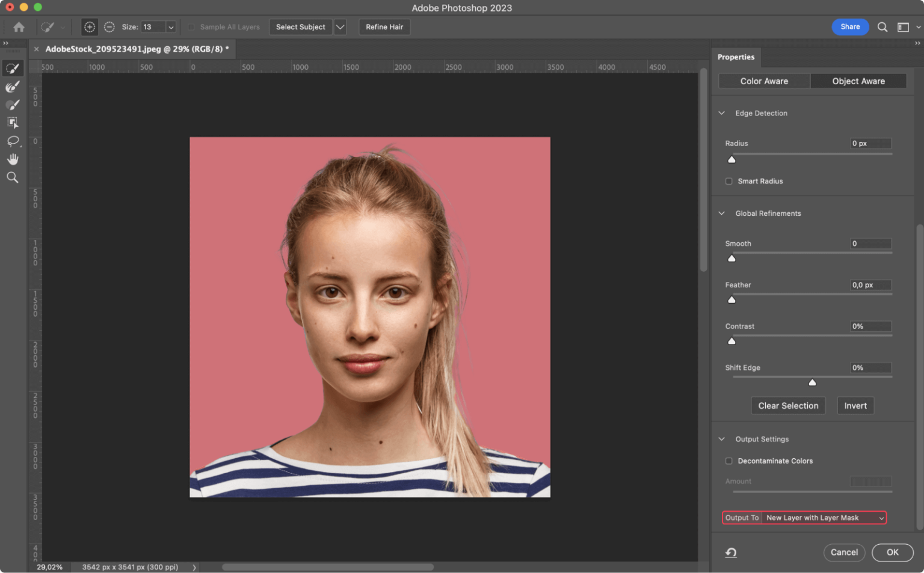Select the Object Aware tab

(858, 81)
